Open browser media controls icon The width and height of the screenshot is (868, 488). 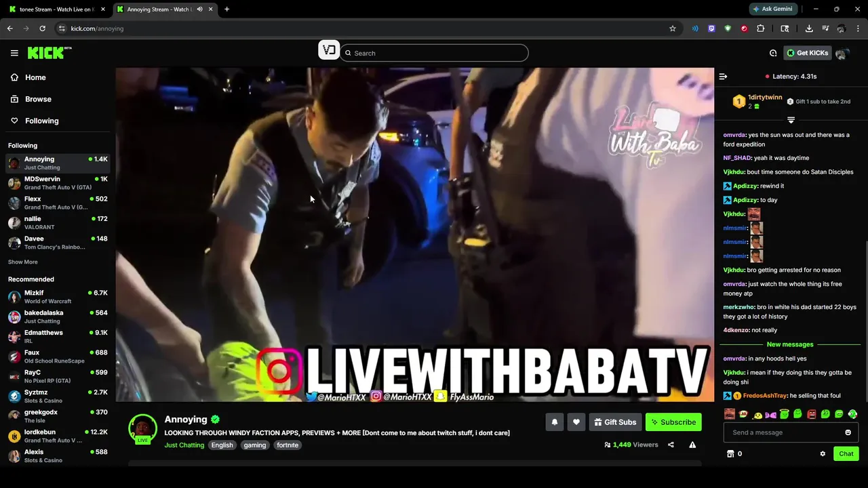825,28
